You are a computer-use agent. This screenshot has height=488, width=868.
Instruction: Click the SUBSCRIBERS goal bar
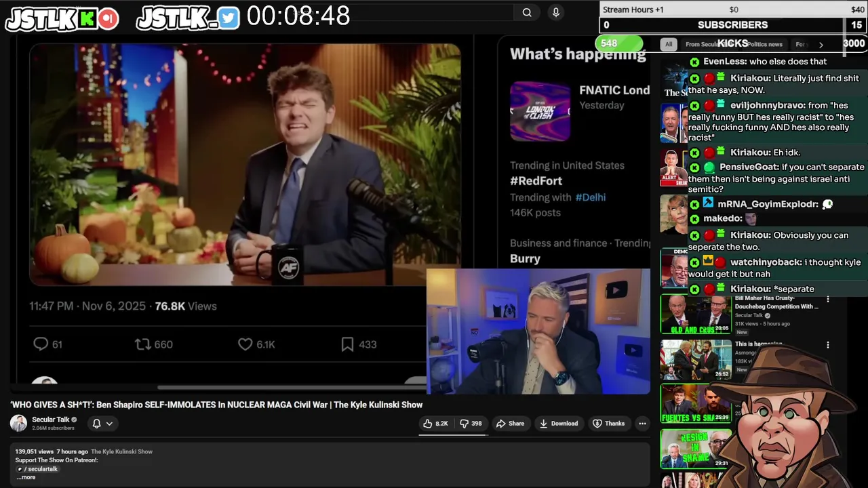point(732,25)
